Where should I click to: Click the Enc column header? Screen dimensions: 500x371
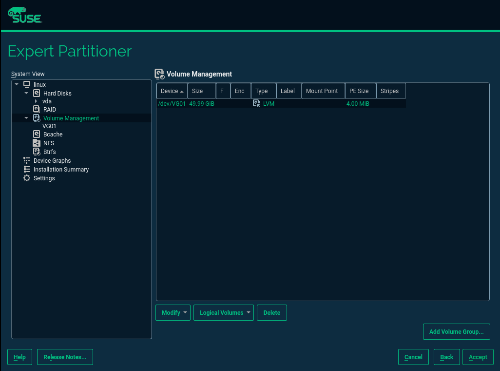241,91
